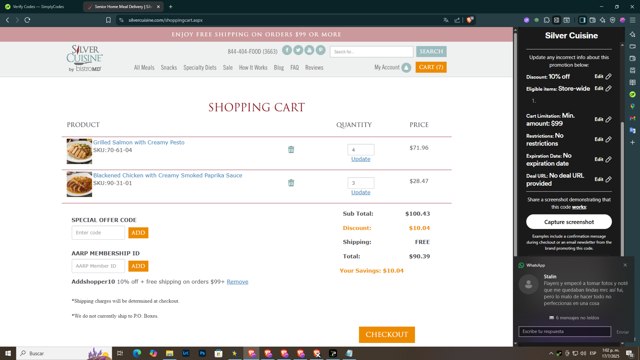This screenshot has height=360, width=640.
Task: Reload the page with browser refresh icon
Action: (x=27, y=20)
